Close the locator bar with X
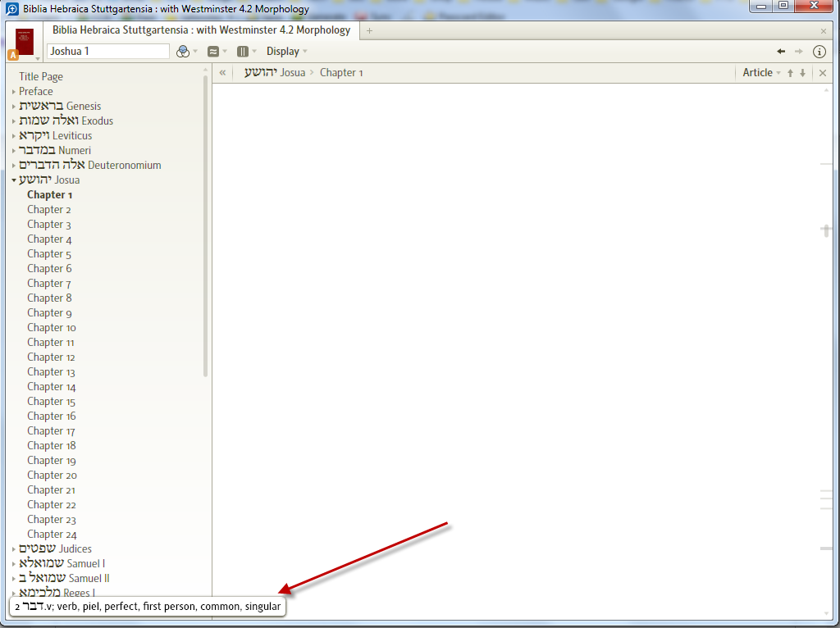Screen dimensions: 840x628 (823, 73)
